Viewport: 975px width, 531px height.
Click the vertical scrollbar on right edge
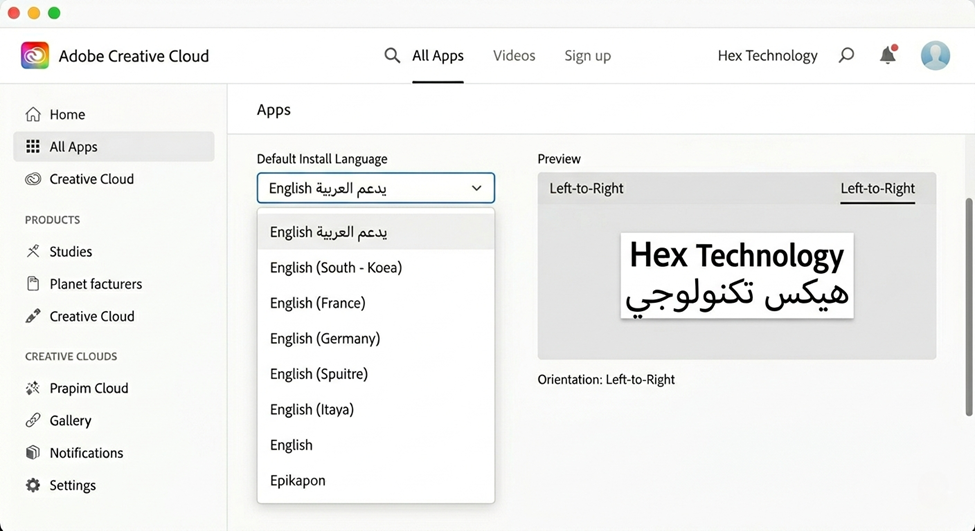(969, 307)
